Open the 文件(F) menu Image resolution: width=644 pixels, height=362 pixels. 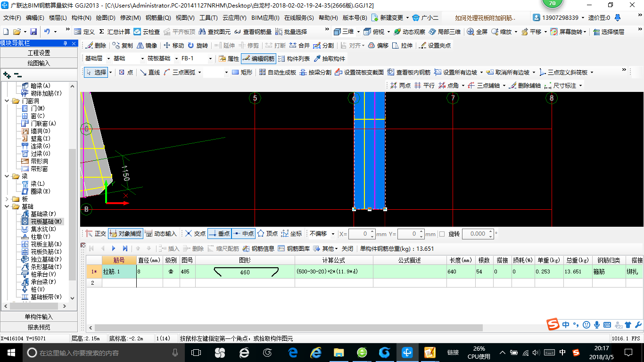pos(12,18)
